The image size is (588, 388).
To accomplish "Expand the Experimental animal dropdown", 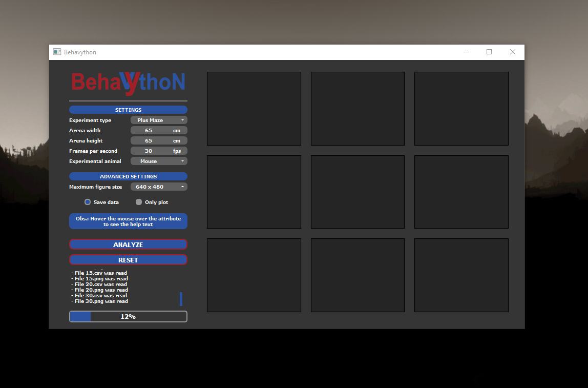I will coord(159,161).
